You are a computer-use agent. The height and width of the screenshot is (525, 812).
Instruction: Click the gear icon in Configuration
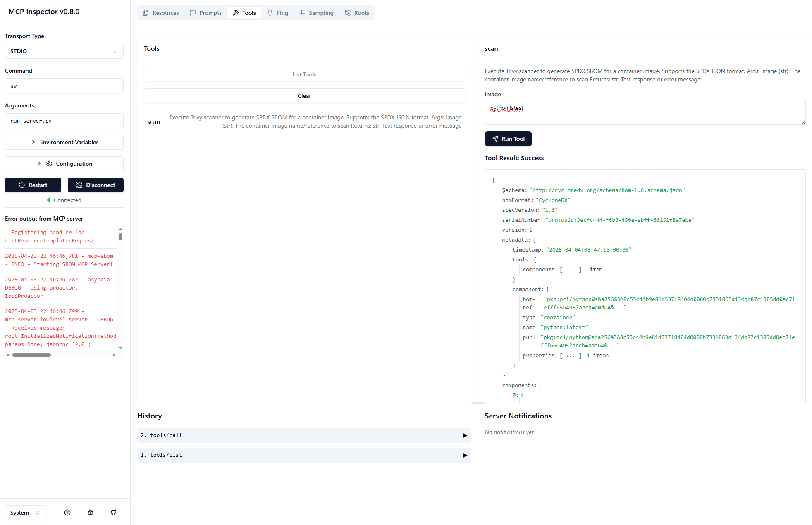[x=49, y=164]
